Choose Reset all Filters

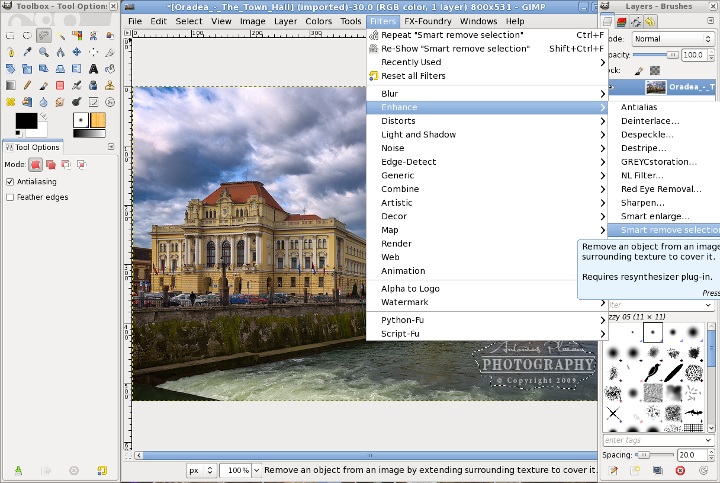(x=487, y=76)
